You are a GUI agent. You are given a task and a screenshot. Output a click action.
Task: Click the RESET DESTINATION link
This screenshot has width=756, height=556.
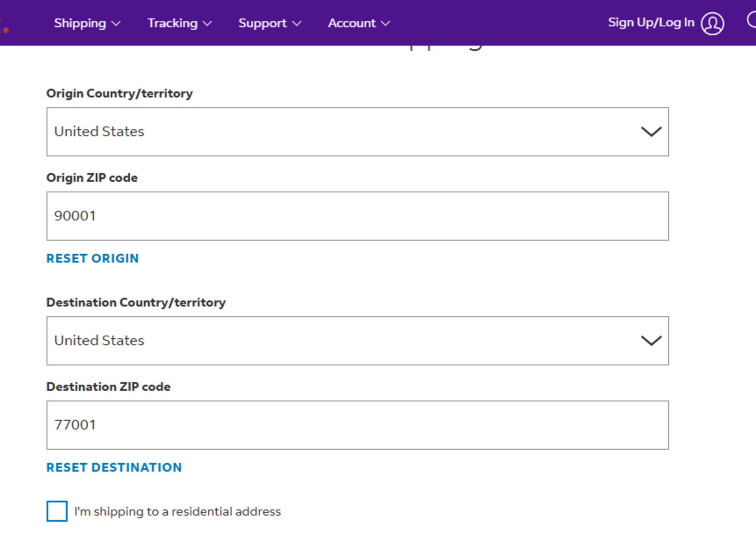114,467
